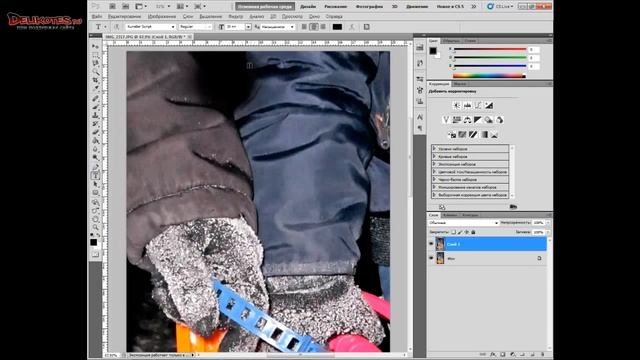The width and height of the screenshot is (640, 360).
Task: Select the Brush tool
Action: (96, 107)
